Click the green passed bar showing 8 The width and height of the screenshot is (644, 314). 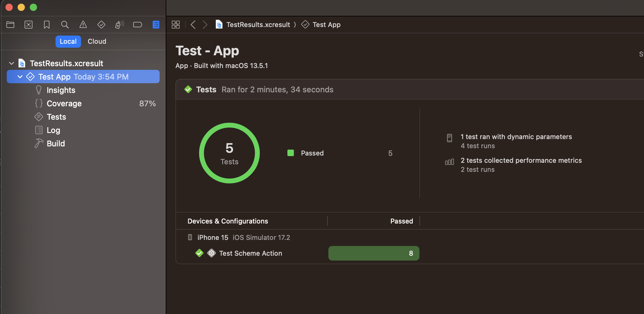point(374,253)
